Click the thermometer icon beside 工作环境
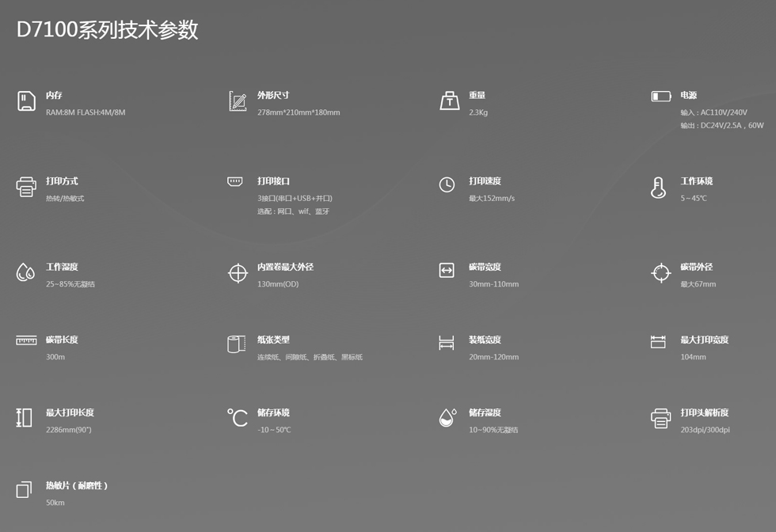Image resolution: width=776 pixels, height=532 pixels. [658, 188]
